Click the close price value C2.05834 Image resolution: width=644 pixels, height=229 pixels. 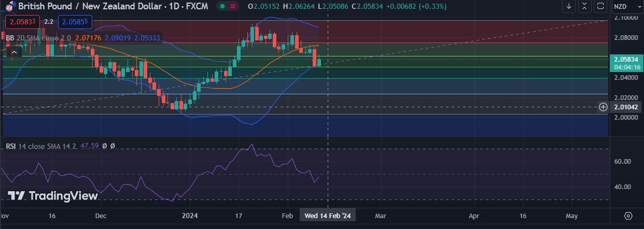pyautogui.click(x=368, y=6)
